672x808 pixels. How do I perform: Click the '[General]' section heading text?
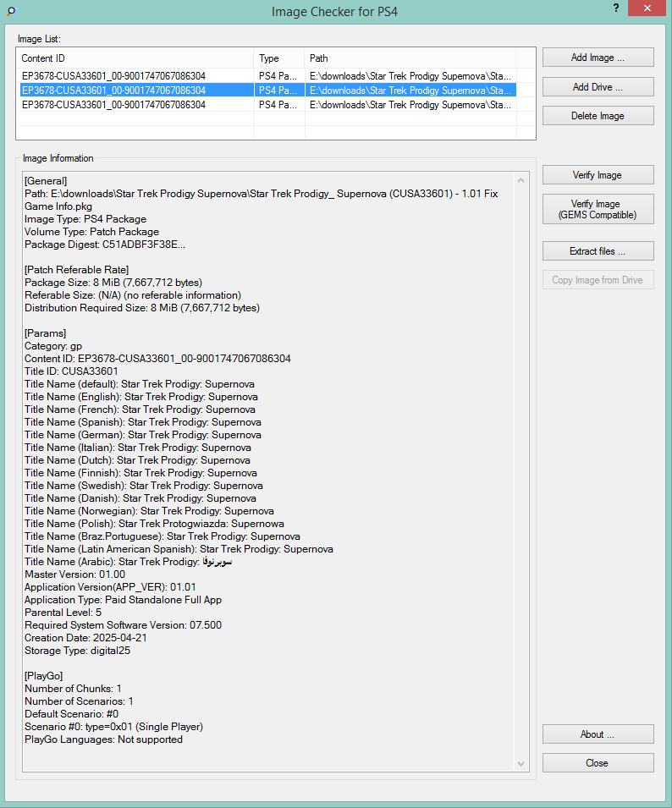(x=46, y=181)
